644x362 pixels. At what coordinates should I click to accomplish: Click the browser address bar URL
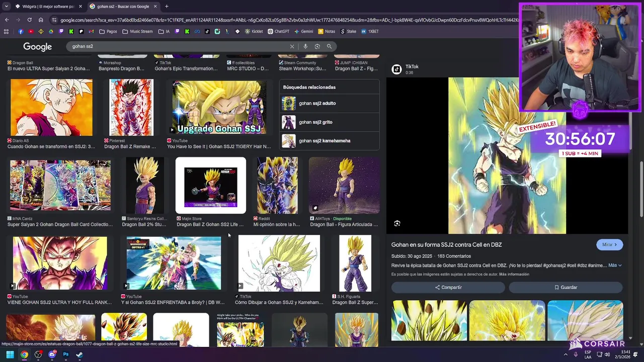click(x=289, y=20)
